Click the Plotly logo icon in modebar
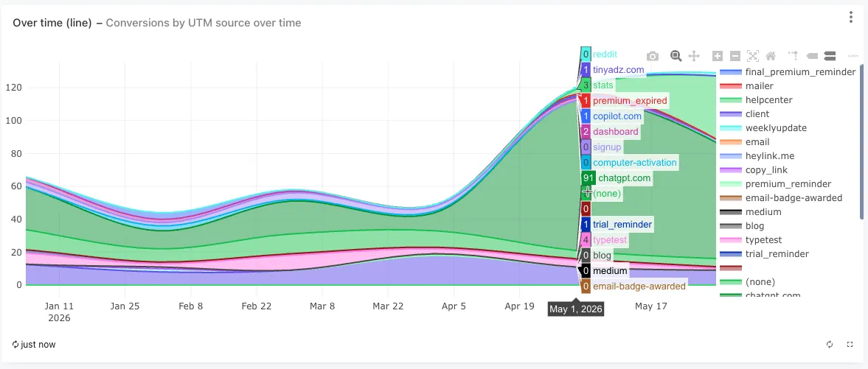 853,55
